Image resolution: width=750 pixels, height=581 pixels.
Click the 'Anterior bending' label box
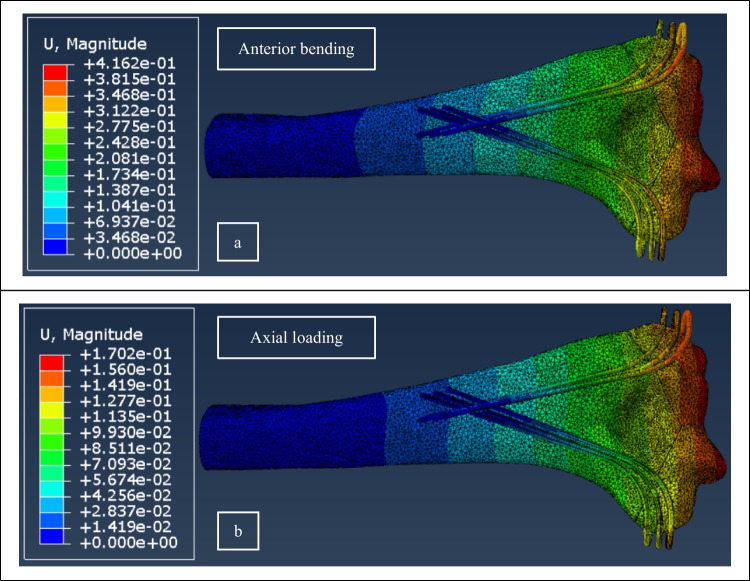[x=296, y=49]
